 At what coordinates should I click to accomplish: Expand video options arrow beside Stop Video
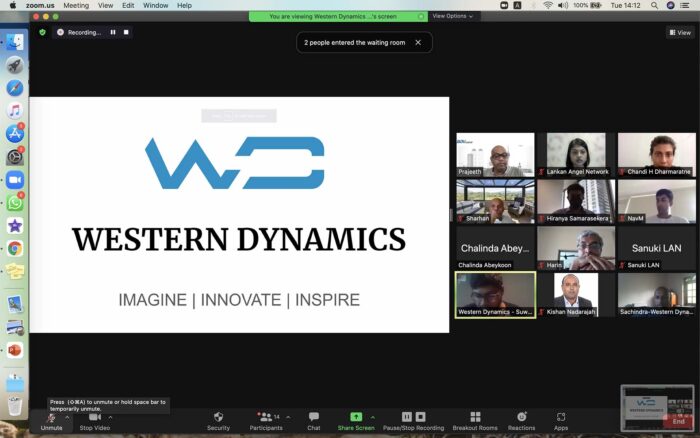pyautogui.click(x=110, y=417)
